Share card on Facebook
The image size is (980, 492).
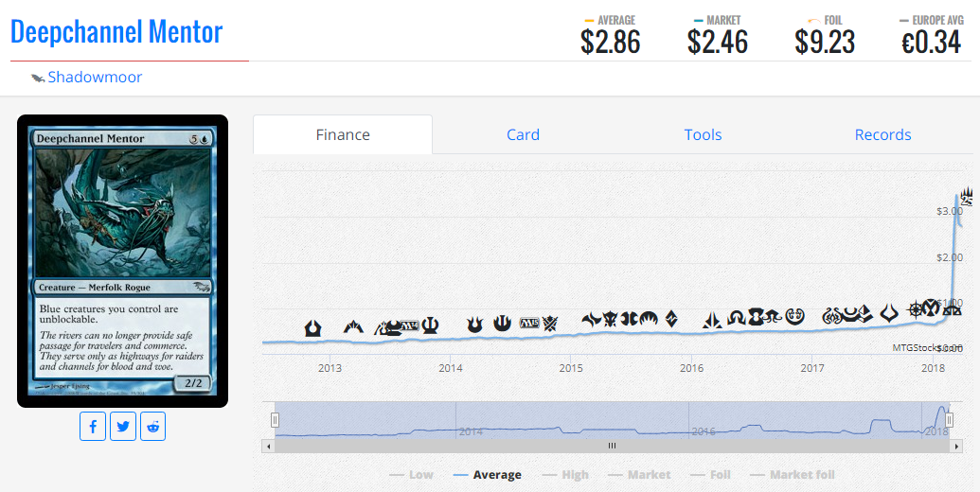pyautogui.click(x=93, y=427)
